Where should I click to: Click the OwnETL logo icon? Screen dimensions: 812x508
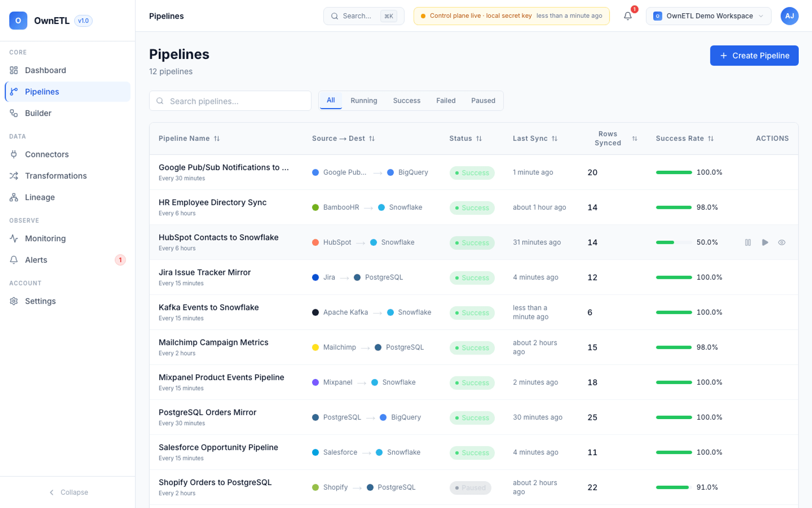[18, 21]
